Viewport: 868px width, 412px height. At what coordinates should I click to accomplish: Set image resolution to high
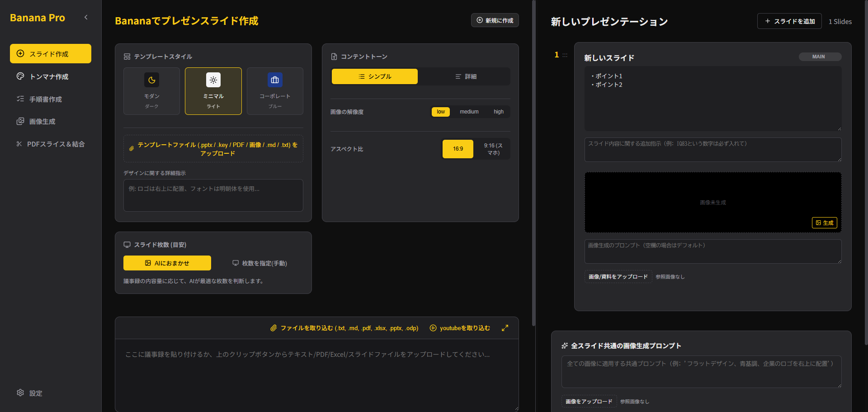[x=499, y=112]
